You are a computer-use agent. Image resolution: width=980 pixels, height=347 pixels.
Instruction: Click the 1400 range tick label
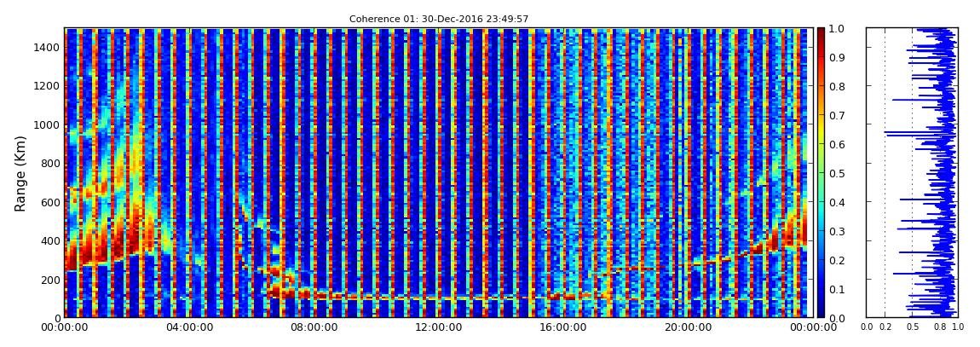tap(47, 48)
